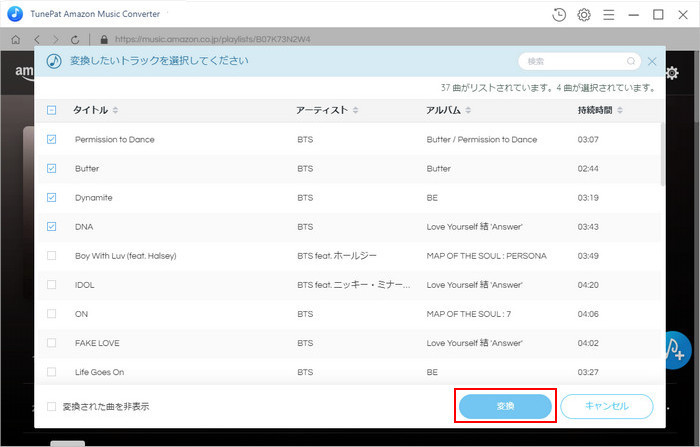Click 'BTS feat. ニッキー・ミナー...' artist cell
This screenshot has width=700, height=447.
354,285
